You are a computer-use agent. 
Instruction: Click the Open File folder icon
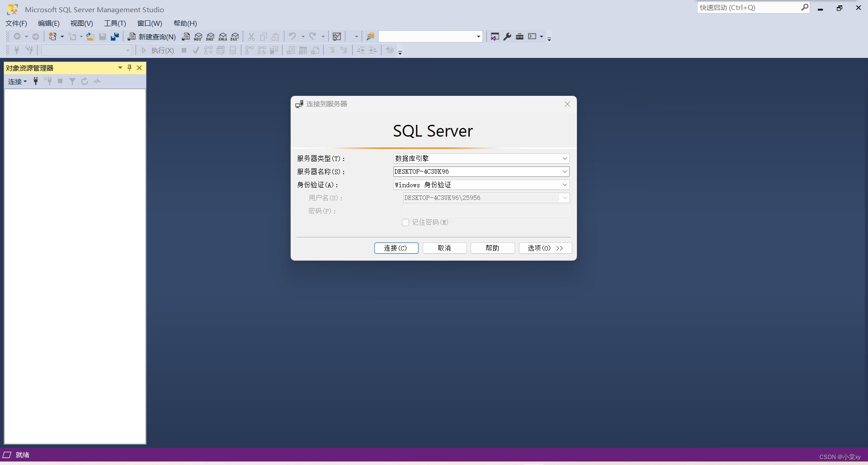point(90,37)
